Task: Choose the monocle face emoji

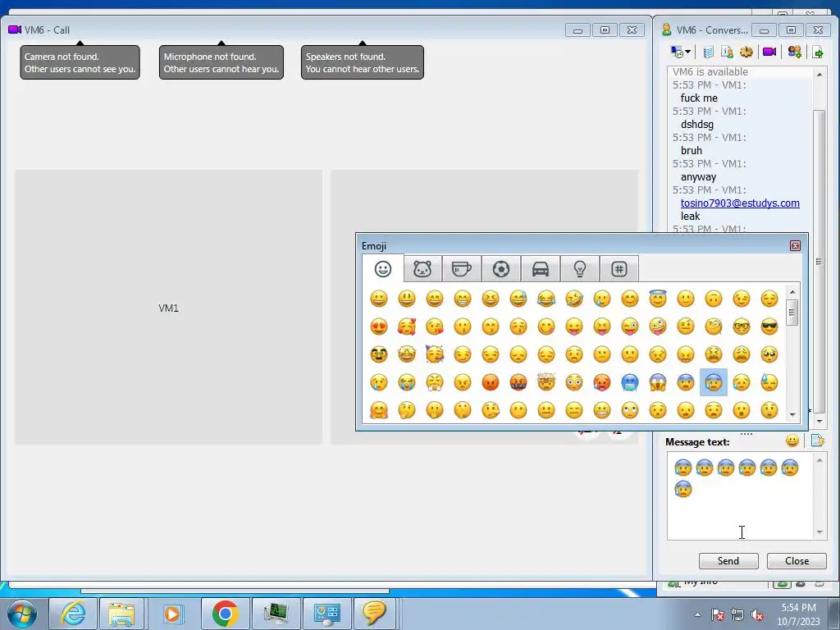Action: coord(714,326)
